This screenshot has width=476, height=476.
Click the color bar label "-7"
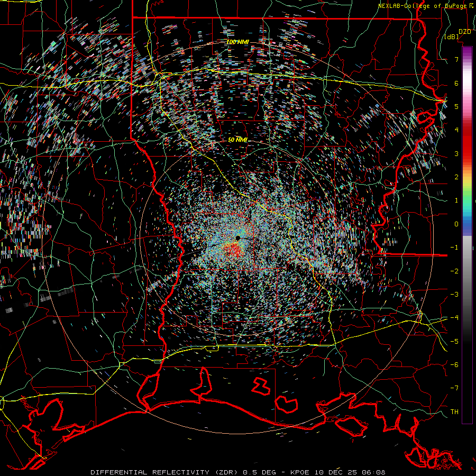(x=454, y=388)
